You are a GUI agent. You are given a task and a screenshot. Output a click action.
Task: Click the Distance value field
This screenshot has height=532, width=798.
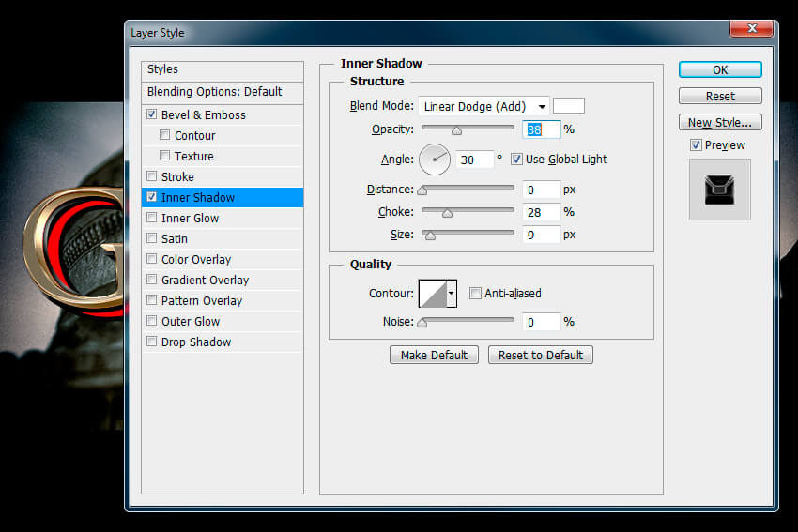point(541,190)
